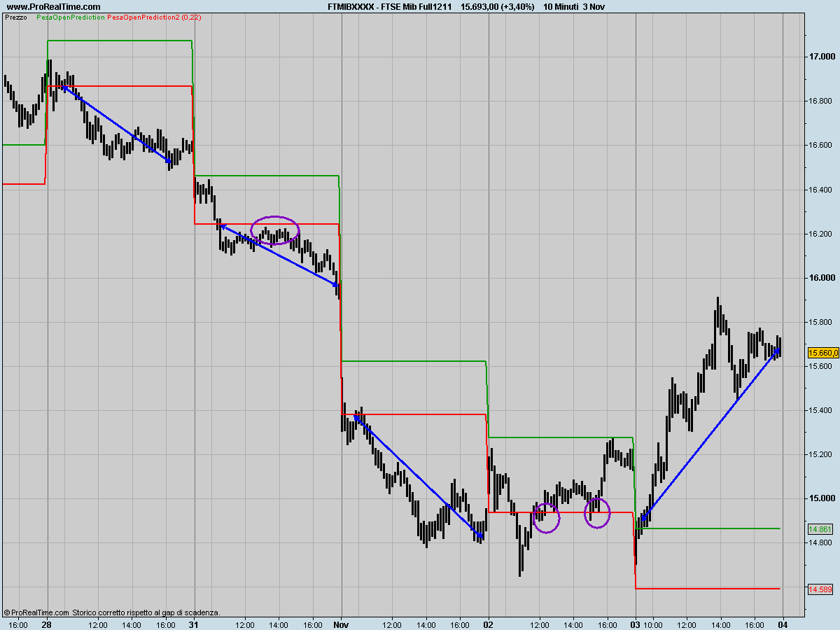Select the green PesaOpenPrediction indicator label
840x630 pixels.
click(70, 17)
